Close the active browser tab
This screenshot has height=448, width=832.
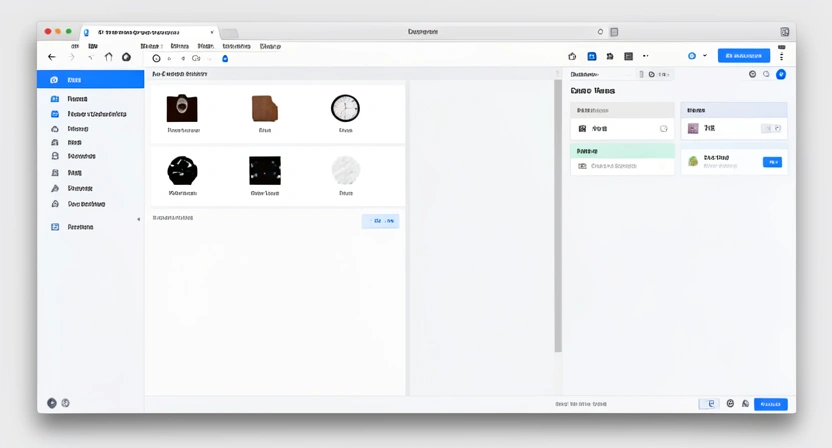pos(212,32)
